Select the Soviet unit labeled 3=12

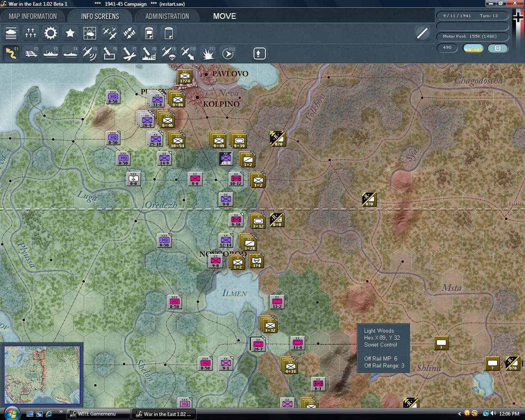coord(258,221)
